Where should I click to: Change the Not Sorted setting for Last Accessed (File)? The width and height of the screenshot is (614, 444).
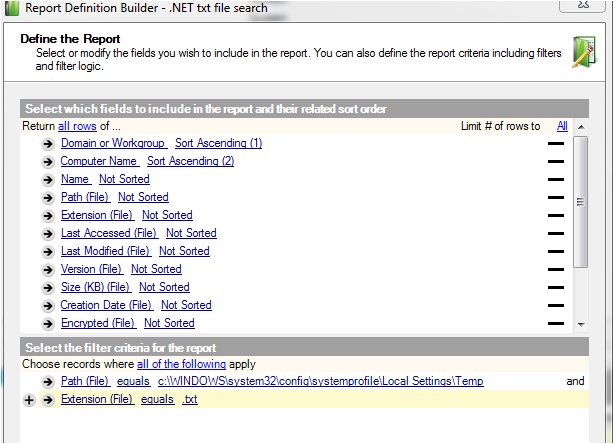(x=191, y=233)
